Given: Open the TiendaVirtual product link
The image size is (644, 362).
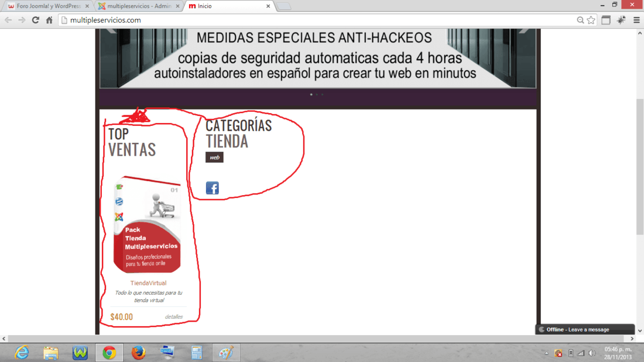Looking at the screenshot, I should click(148, 283).
